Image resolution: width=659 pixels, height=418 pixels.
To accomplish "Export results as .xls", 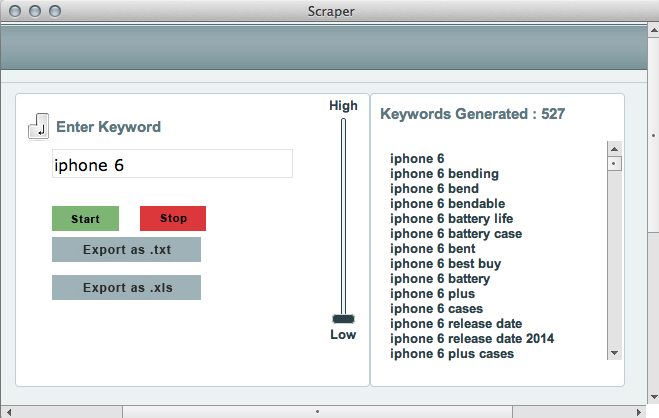I will (127, 288).
